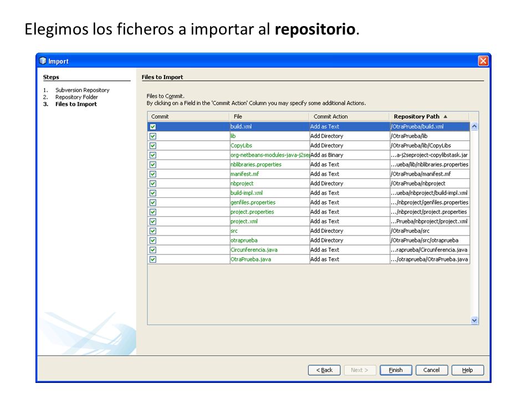The height and width of the screenshot is (399, 532).
Task: Click the Files to Import step
Action: click(76, 104)
